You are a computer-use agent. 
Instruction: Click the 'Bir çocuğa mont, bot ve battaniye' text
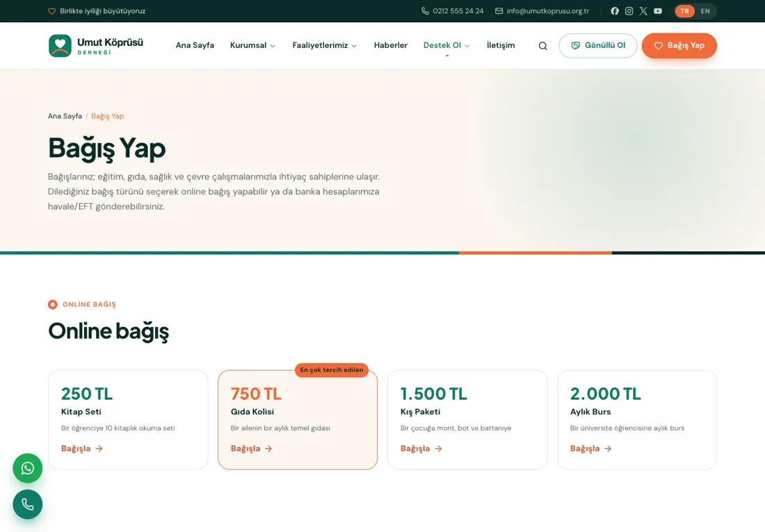pyautogui.click(x=456, y=428)
